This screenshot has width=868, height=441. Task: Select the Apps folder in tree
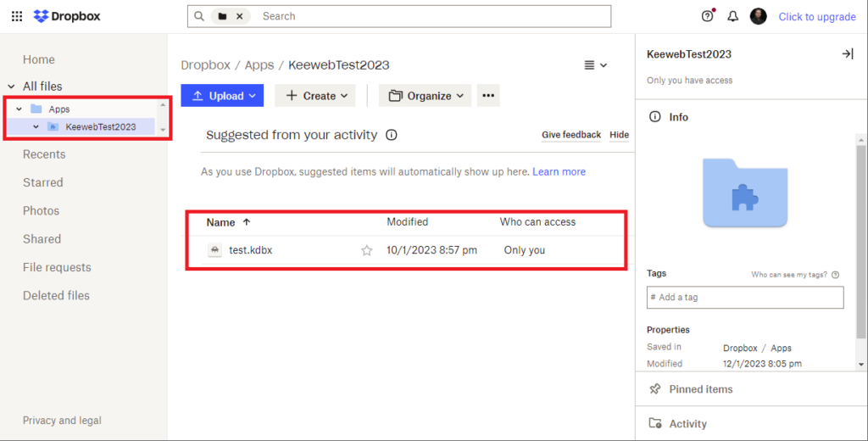click(x=59, y=109)
